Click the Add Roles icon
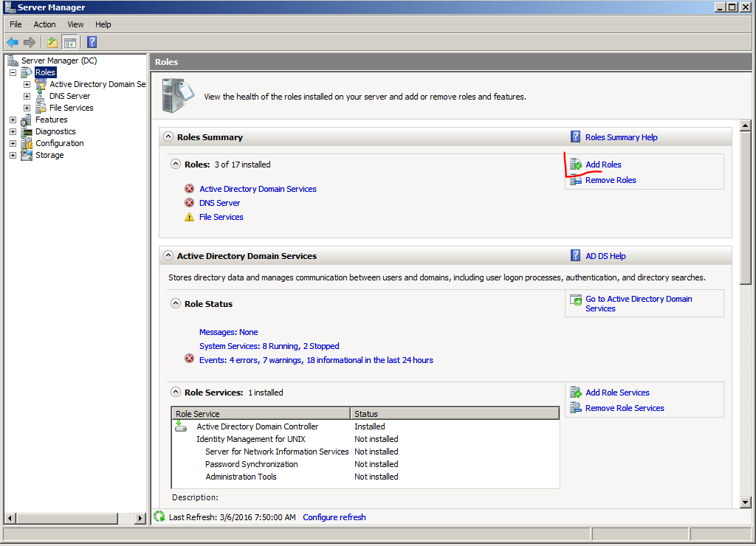756x546 pixels. (576, 165)
